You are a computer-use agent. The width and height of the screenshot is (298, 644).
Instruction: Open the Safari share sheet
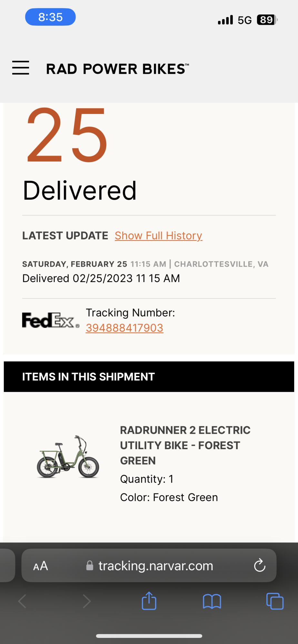(149, 601)
